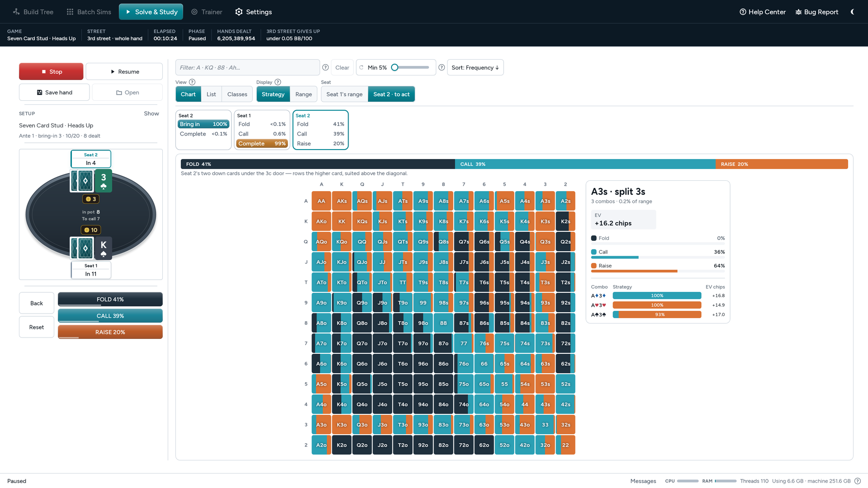Switch view to List
Image resolution: width=868 pixels, height=488 pixels.
click(211, 94)
